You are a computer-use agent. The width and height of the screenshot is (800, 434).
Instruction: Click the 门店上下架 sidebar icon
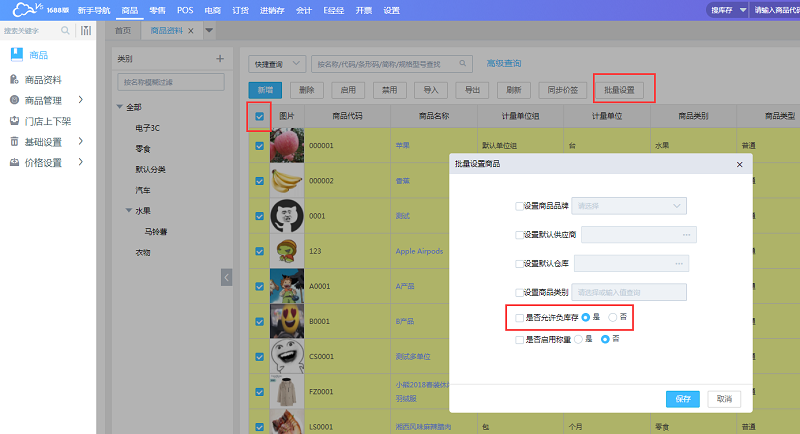point(14,121)
